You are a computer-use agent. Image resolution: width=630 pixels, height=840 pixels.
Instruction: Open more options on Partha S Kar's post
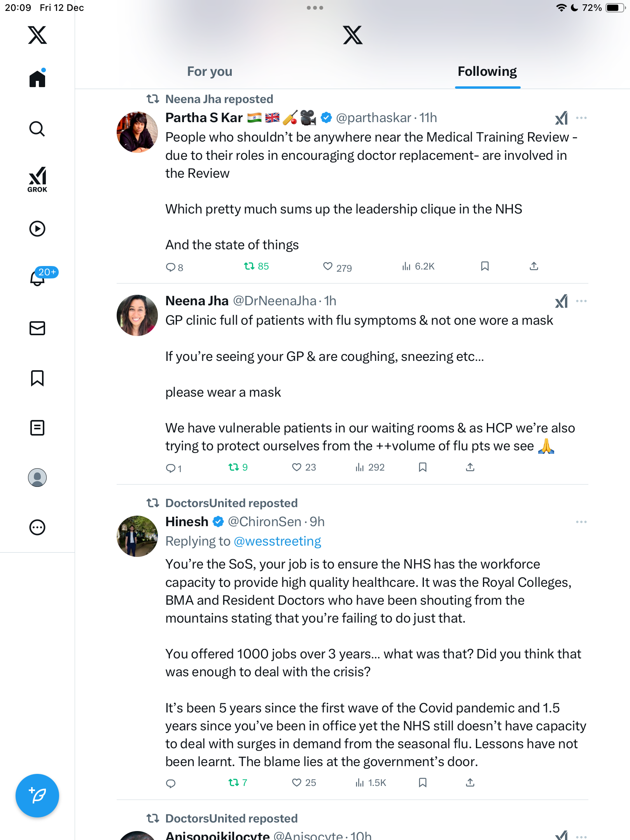tap(581, 118)
